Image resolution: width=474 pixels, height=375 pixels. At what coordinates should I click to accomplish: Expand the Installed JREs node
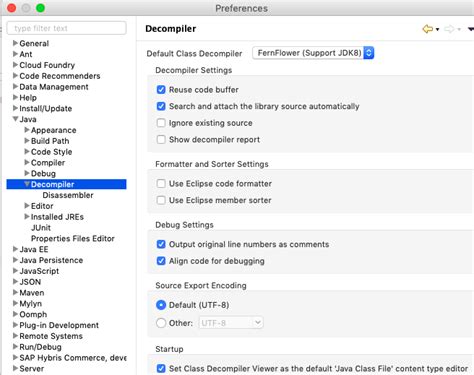tap(27, 217)
